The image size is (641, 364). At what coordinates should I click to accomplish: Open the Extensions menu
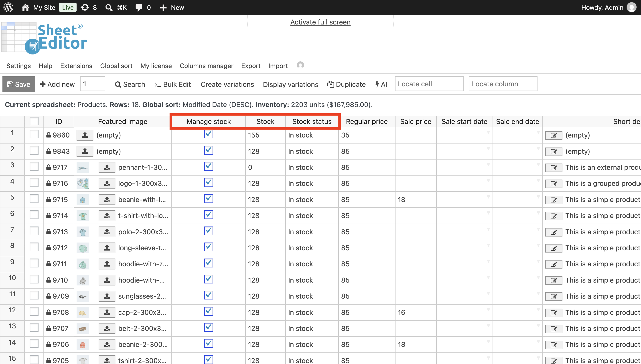pos(76,66)
